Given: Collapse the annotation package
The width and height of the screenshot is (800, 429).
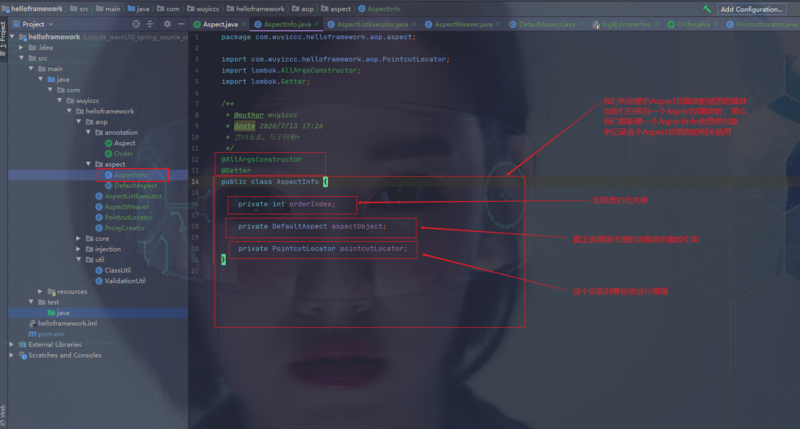Looking at the screenshot, I should 88,132.
